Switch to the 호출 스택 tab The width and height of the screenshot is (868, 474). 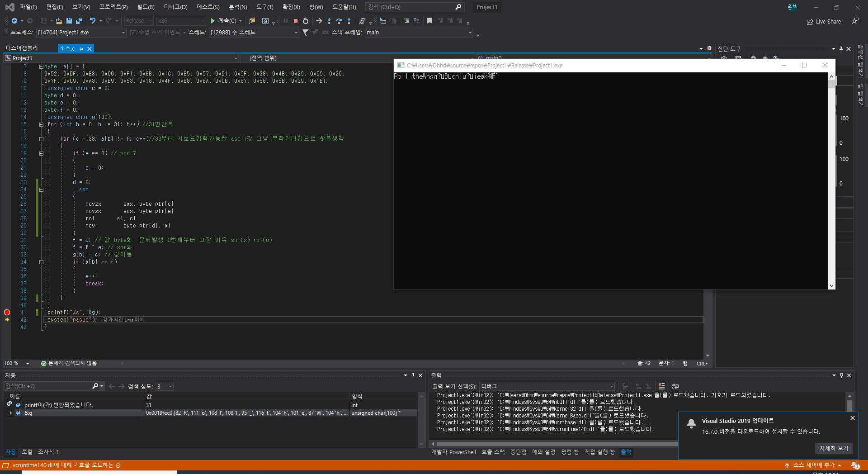coord(493,452)
